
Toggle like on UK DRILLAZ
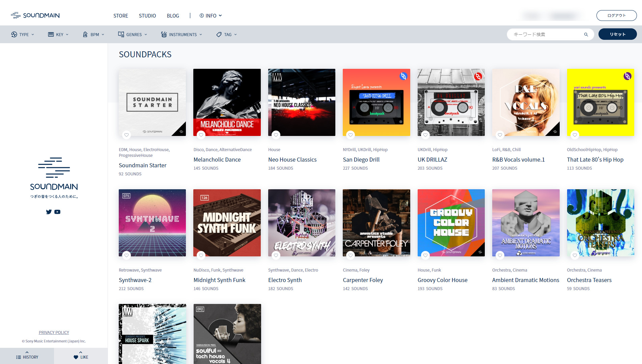426,135
